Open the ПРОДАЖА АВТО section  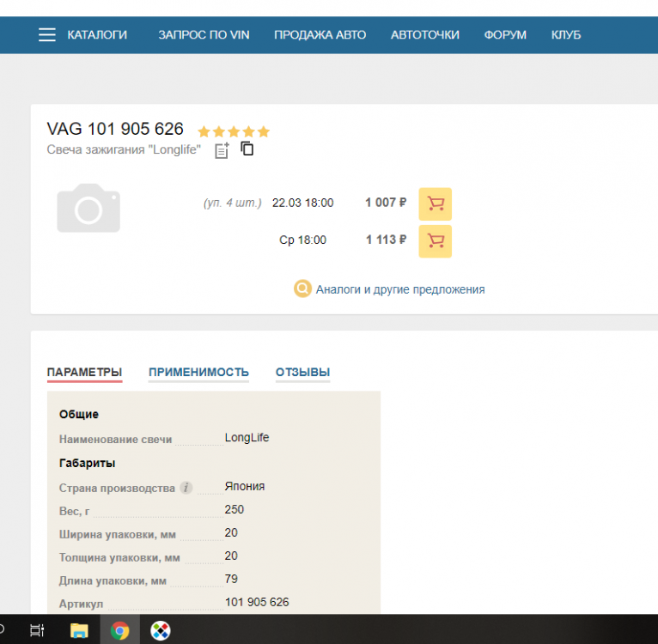320,35
